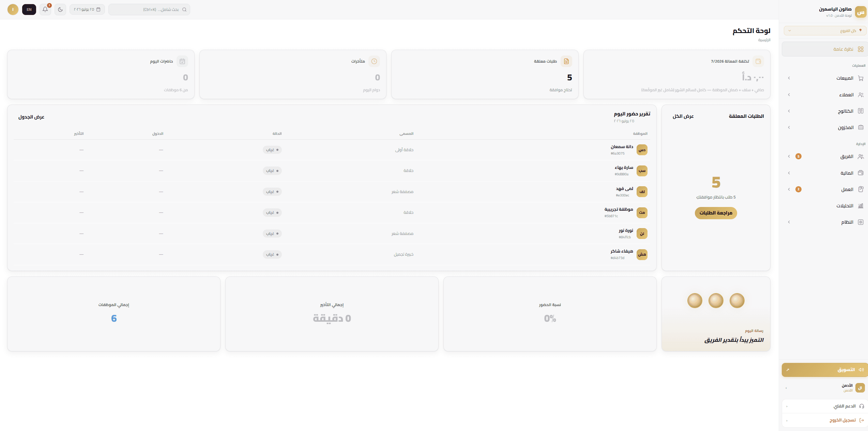
Task: Click غياب status badge for سارة بهاء
Action: [272, 171]
